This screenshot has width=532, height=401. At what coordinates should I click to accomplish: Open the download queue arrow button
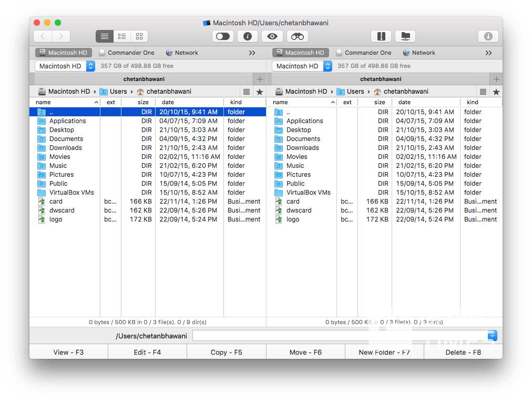click(x=488, y=36)
